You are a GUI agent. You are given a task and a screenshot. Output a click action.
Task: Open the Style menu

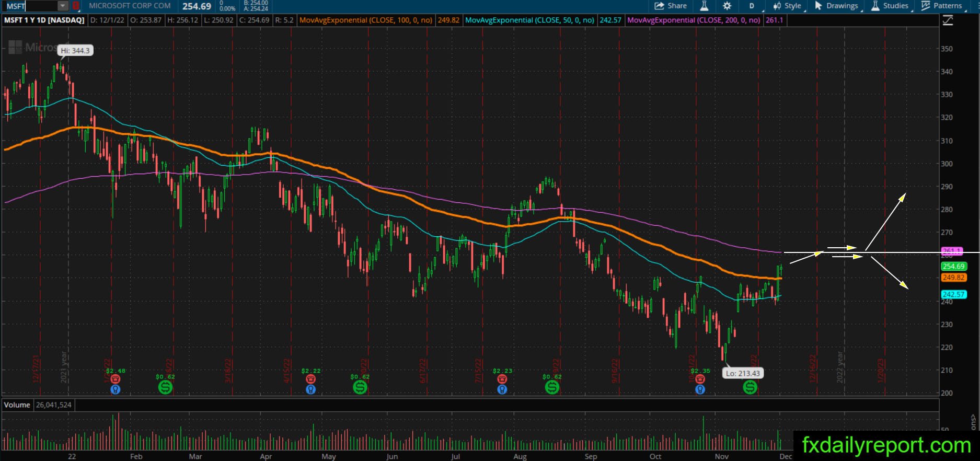tap(788, 6)
